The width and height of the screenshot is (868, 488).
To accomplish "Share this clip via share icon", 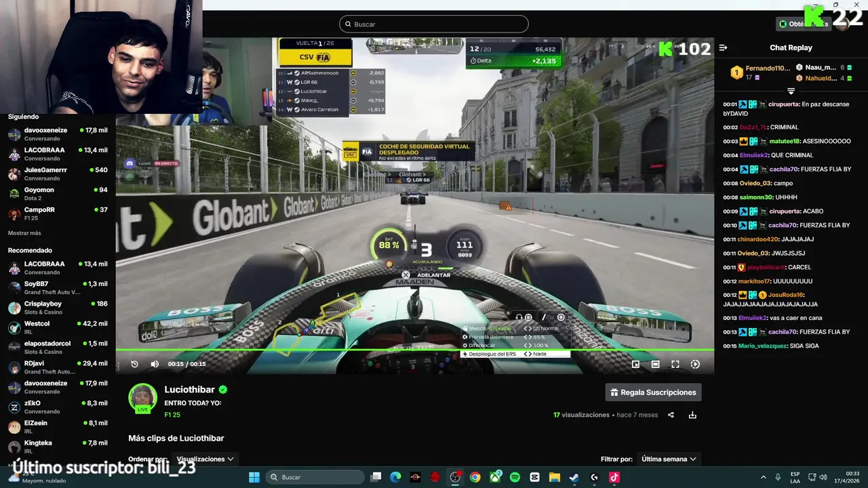I will (x=671, y=415).
